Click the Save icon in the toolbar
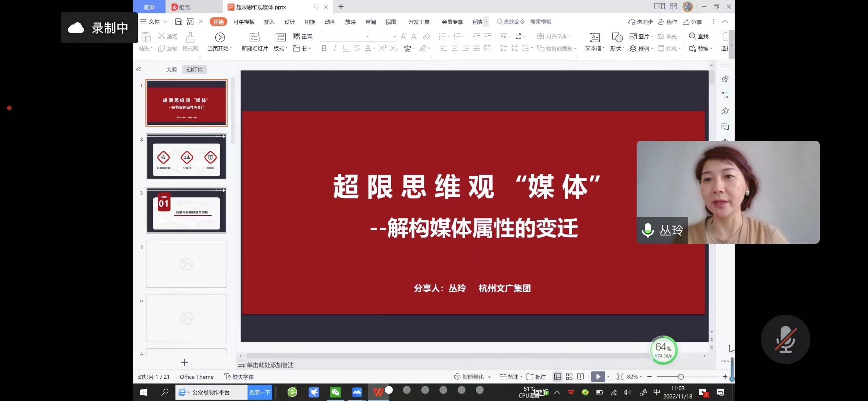The image size is (868, 401). pyautogui.click(x=178, y=22)
